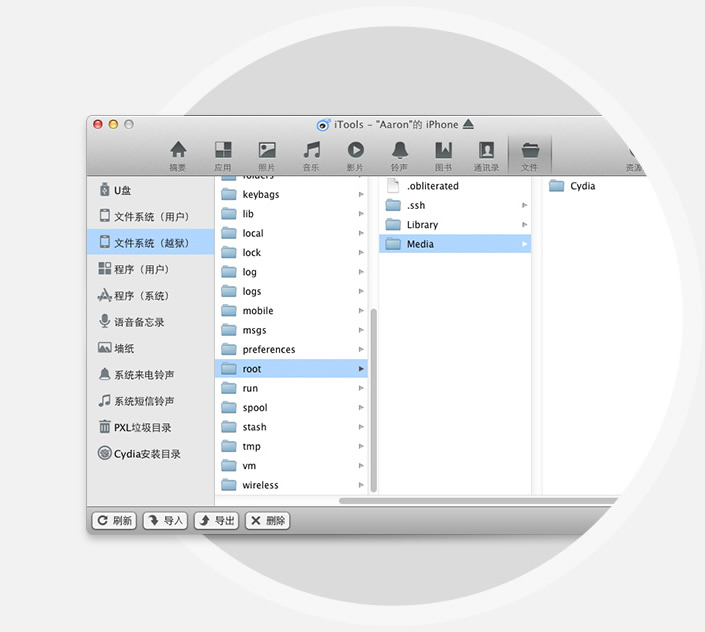Image resolution: width=705 pixels, height=632 pixels.
Task: Select the logs folder
Action: pos(291,291)
